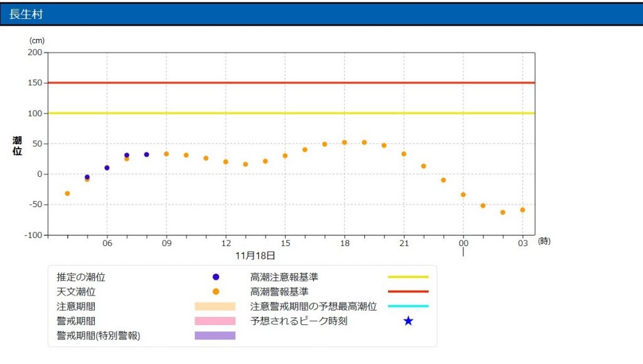Click the 天文潮位 legend label

click(x=76, y=292)
